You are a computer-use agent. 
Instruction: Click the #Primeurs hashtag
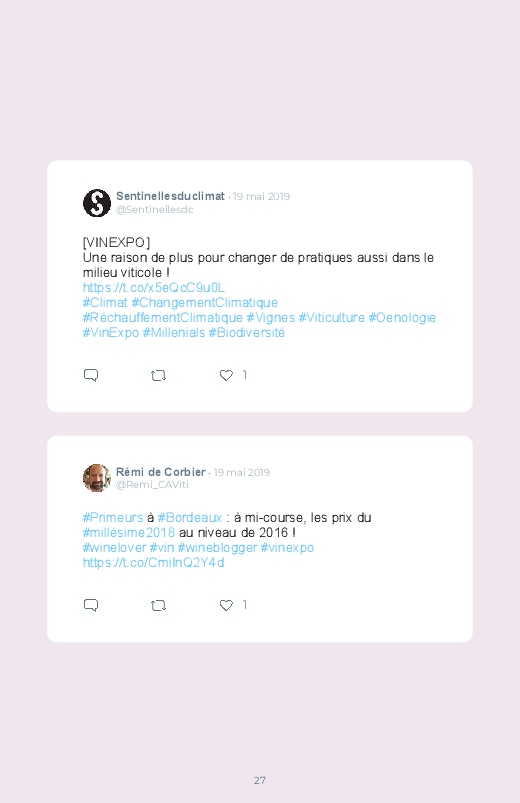coord(113,518)
